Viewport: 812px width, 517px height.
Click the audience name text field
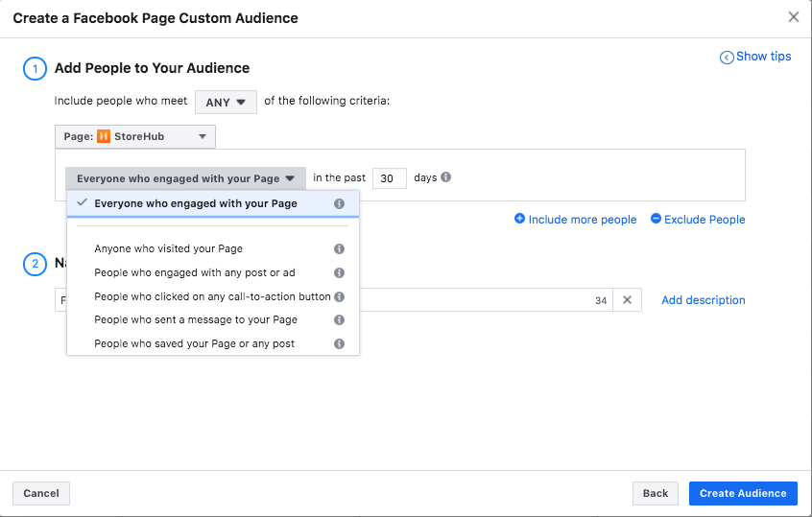tap(333, 299)
